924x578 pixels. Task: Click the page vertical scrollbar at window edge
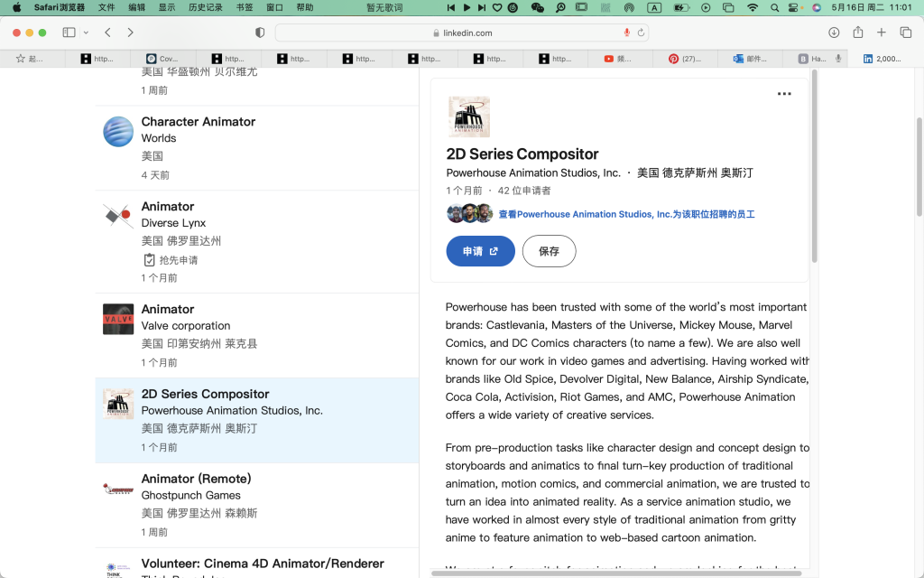click(x=919, y=167)
